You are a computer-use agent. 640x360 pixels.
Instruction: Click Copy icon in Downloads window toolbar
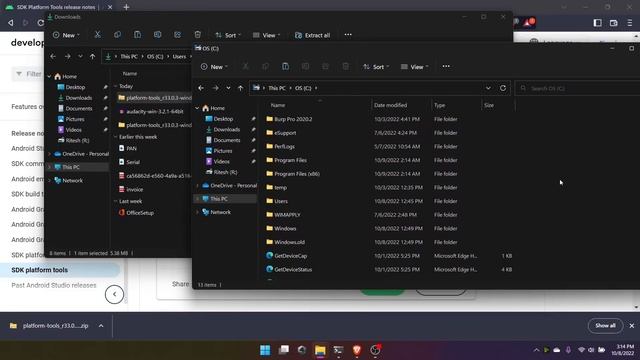point(118,35)
